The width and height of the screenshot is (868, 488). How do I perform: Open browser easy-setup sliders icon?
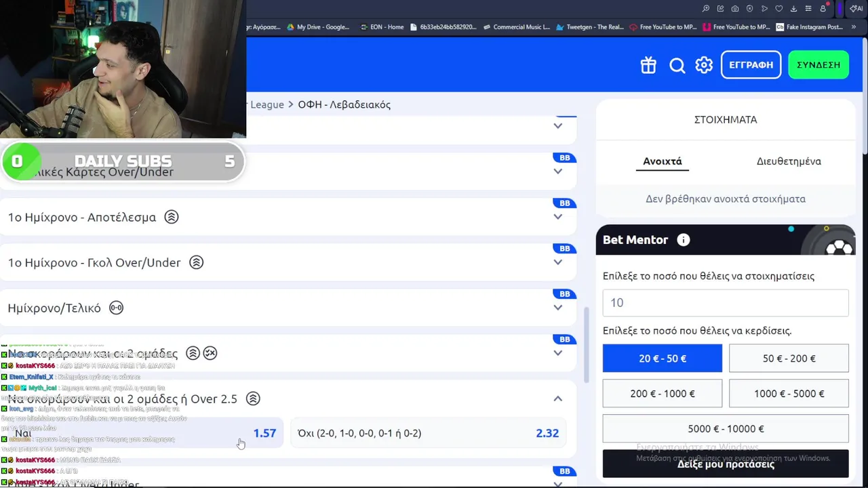pos(808,9)
